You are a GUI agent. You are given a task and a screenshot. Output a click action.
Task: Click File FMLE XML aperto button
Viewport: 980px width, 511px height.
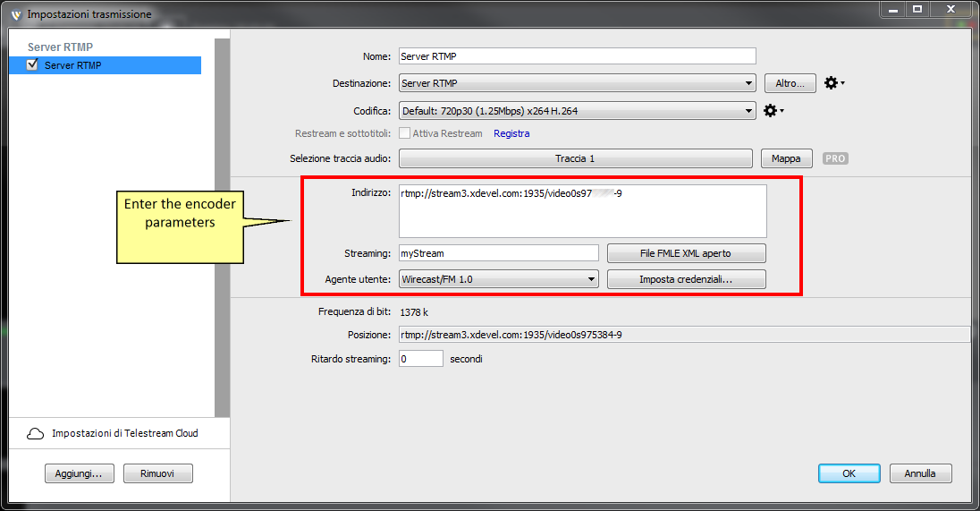pos(686,253)
